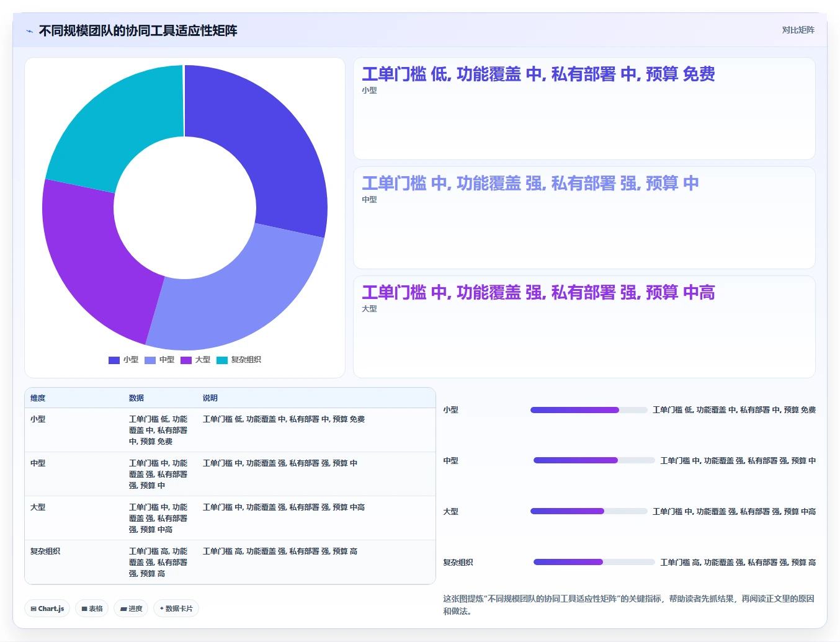Click the summary paragraph starting 这张图提炼

point(628,605)
